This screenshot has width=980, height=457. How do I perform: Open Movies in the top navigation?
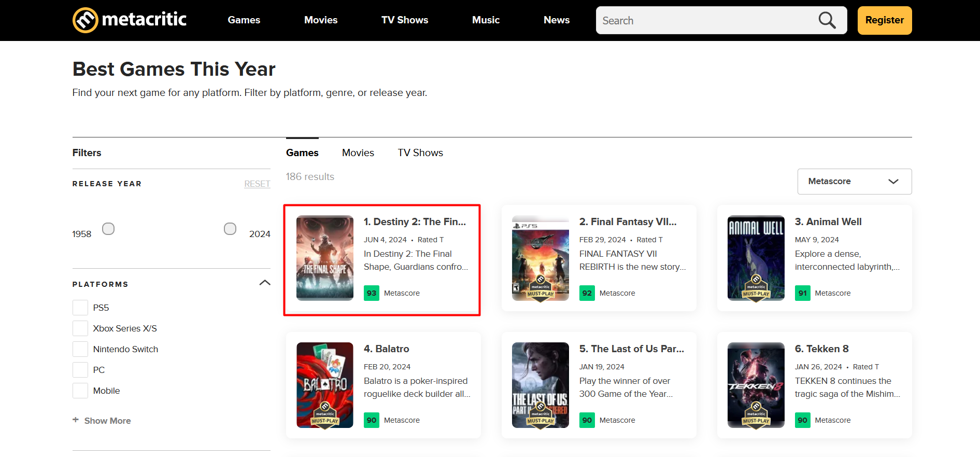(321, 20)
